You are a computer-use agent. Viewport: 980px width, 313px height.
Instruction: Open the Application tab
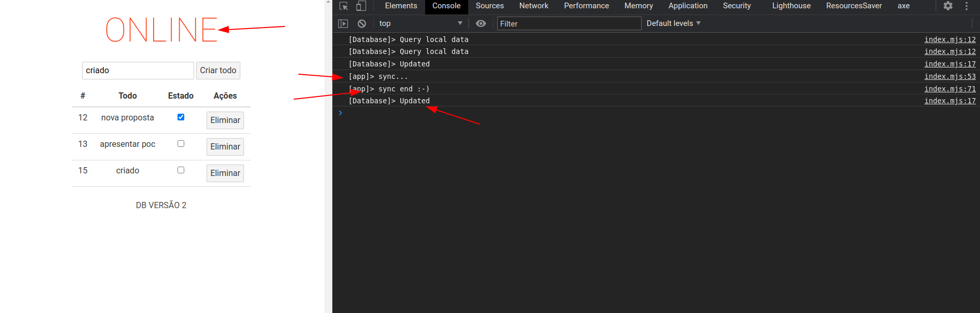tap(688, 6)
